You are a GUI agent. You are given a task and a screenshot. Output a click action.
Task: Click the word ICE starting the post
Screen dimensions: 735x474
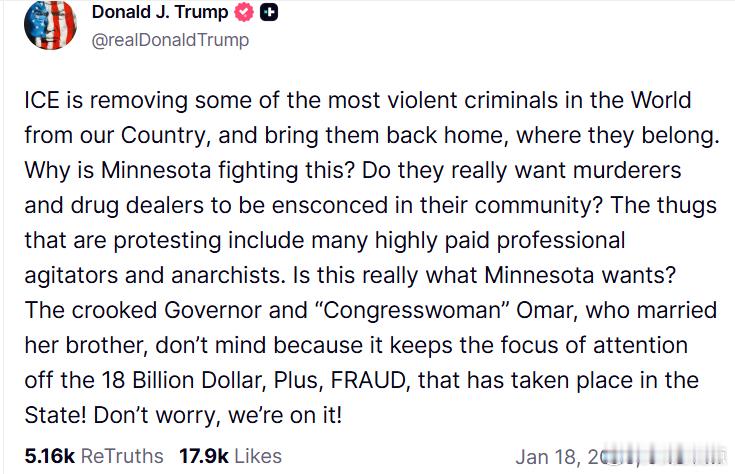point(42,100)
